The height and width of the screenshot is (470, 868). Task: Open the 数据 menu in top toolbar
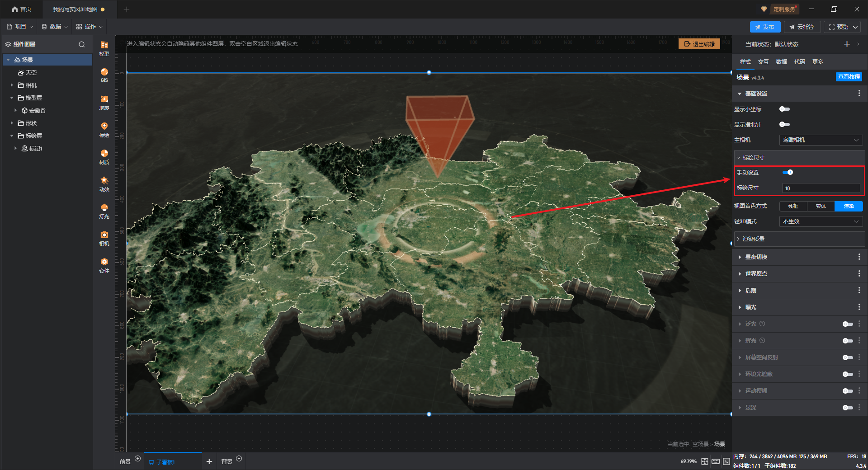[x=55, y=27]
